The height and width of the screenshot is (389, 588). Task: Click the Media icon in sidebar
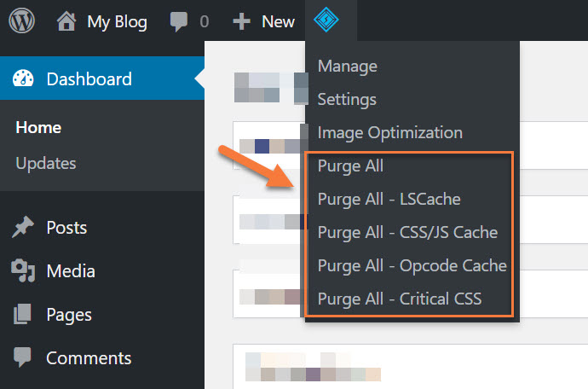pyautogui.click(x=23, y=271)
